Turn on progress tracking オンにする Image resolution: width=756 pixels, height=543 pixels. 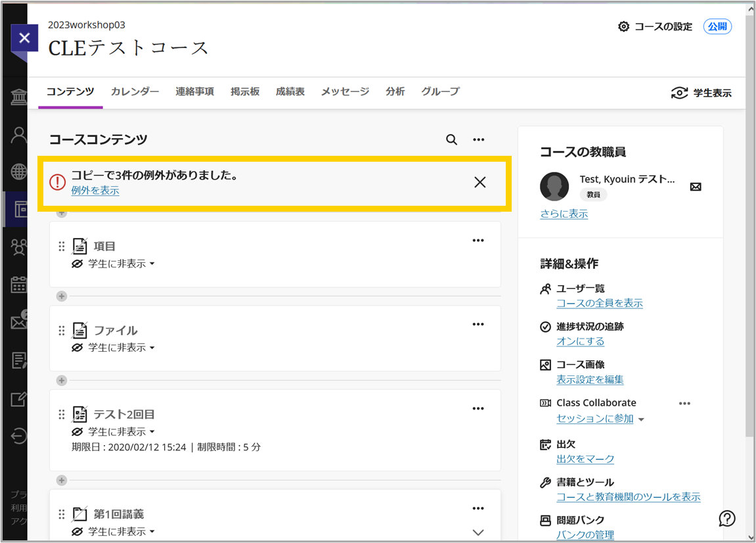coord(581,341)
